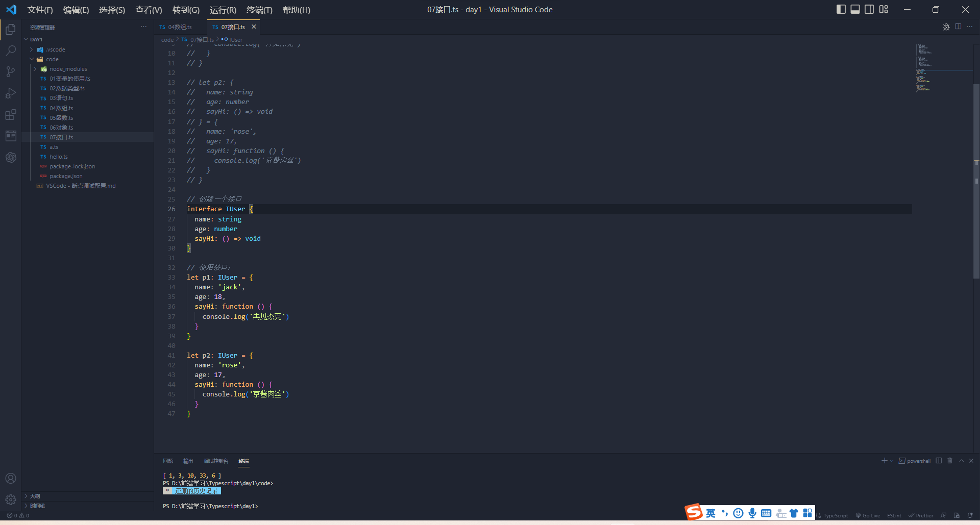This screenshot has height=525, width=980.
Task: Click Prettier in the status bar
Action: pyautogui.click(x=921, y=515)
